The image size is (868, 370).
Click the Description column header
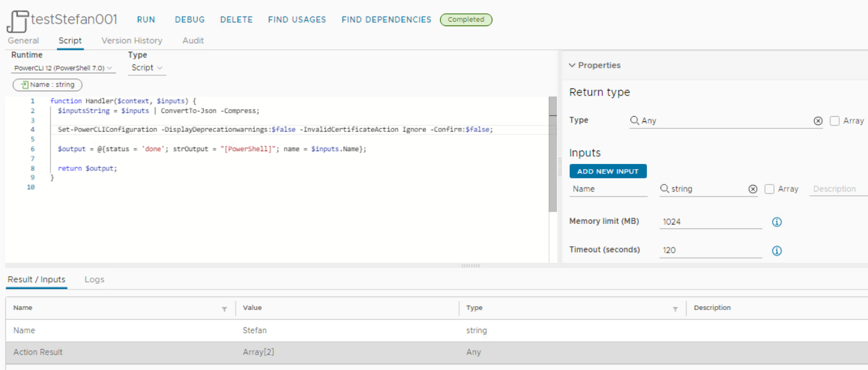[x=712, y=307]
